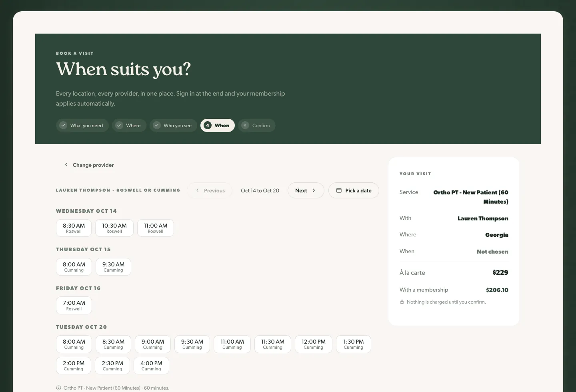
Task: Pick Wednesday 11:00 AM Roswell slot
Action: click(x=156, y=228)
